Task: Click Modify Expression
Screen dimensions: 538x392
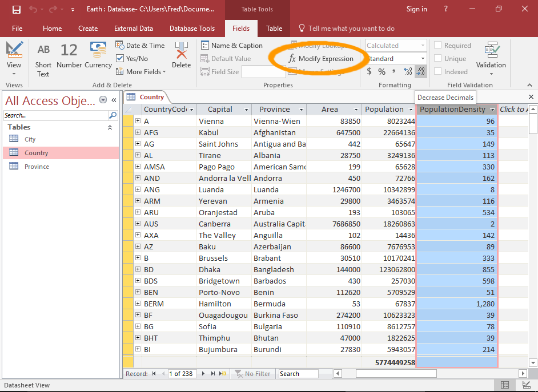Action: pyautogui.click(x=321, y=59)
